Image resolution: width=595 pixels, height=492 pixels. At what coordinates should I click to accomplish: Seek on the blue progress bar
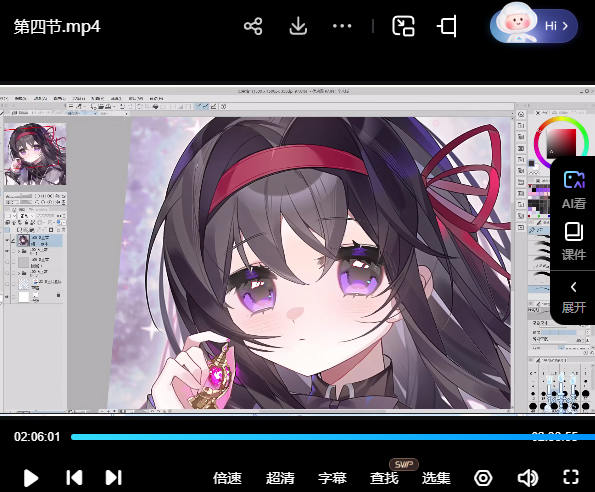333,437
